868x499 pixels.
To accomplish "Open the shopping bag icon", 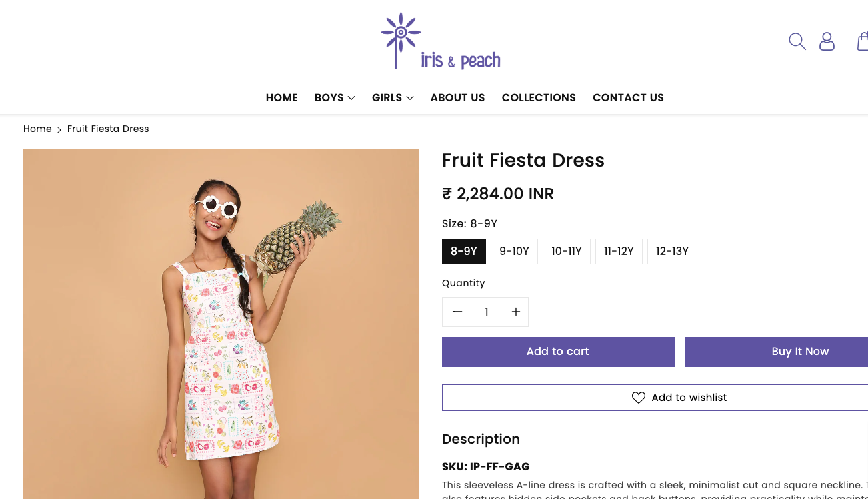I will point(863,41).
